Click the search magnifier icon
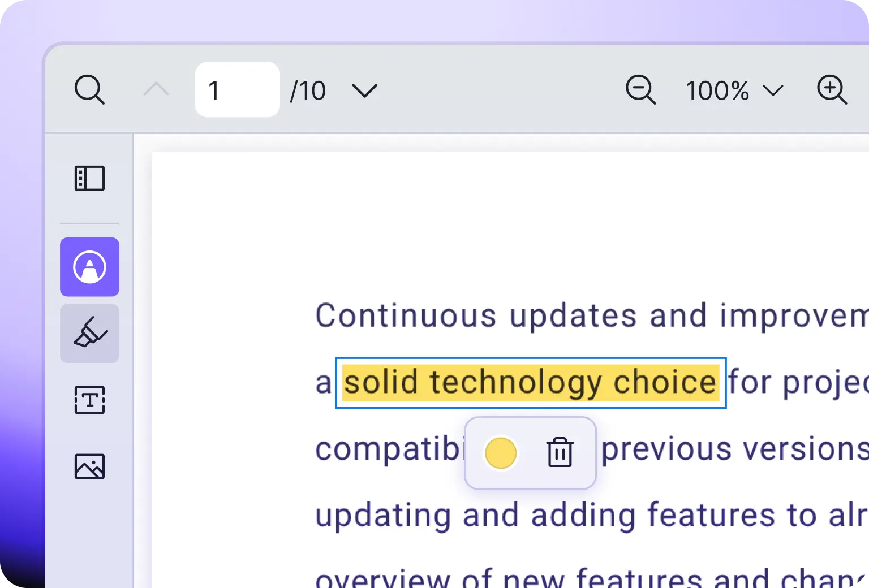 [x=89, y=90]
